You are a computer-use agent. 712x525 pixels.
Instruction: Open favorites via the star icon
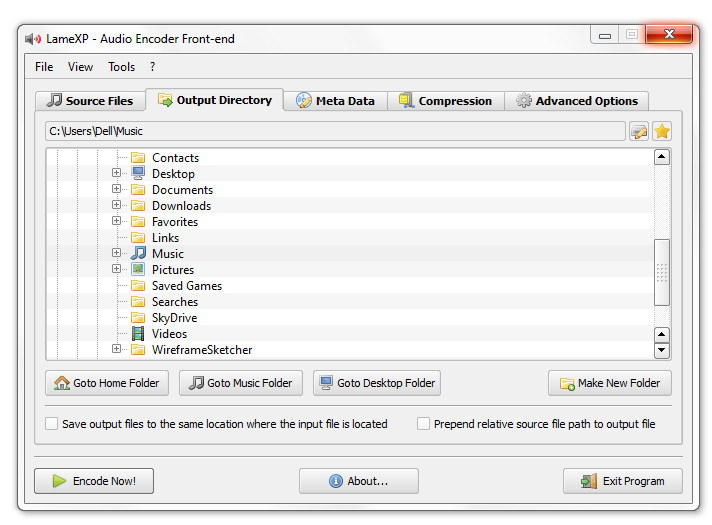coord(662,131)
